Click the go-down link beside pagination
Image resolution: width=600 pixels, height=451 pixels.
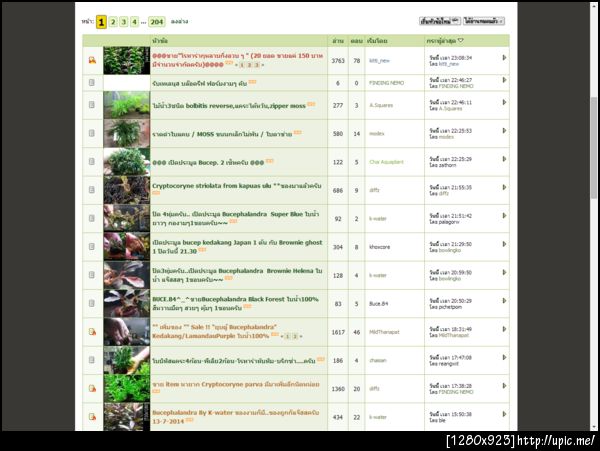(x=179, y=22)
